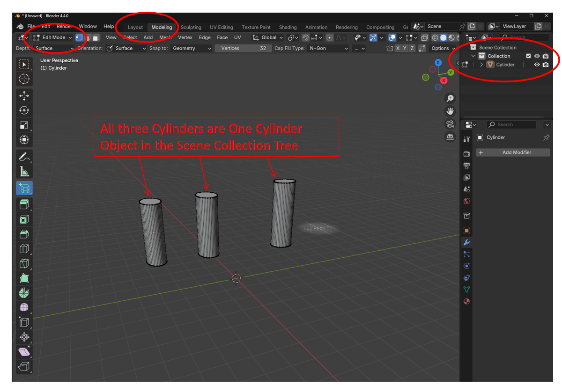
Task: Open the Edit Mode dropdown
Action: coord(53,37)
